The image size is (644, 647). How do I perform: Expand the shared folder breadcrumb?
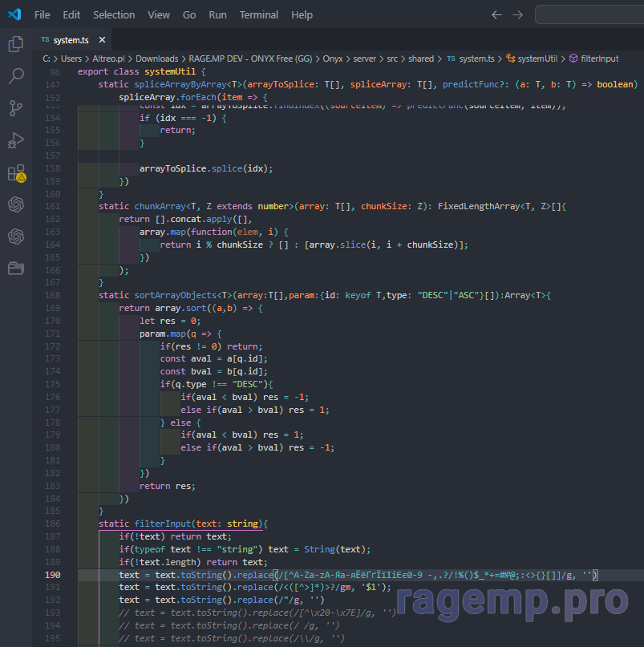click(x=420, y=59)
